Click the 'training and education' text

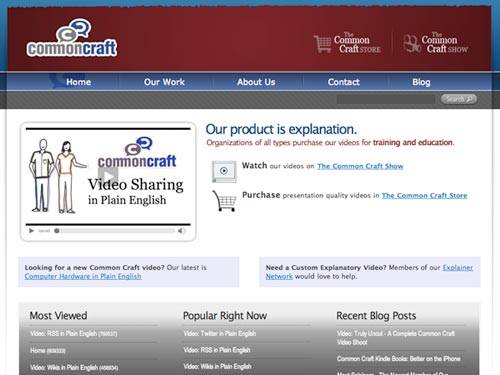pyautogui.click(x=413, y=142)
